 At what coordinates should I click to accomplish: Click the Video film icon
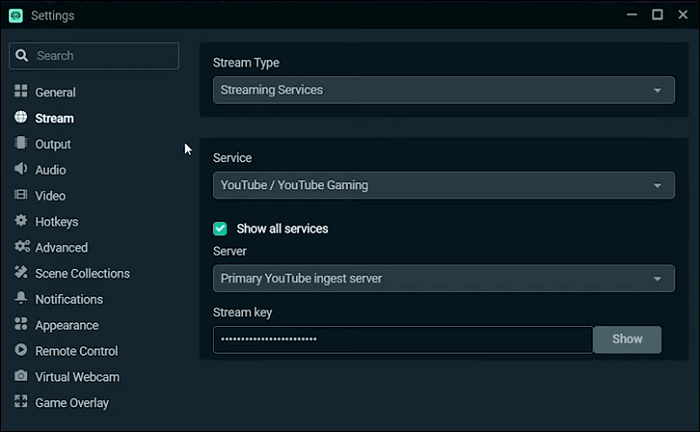(x=21, y=196)
